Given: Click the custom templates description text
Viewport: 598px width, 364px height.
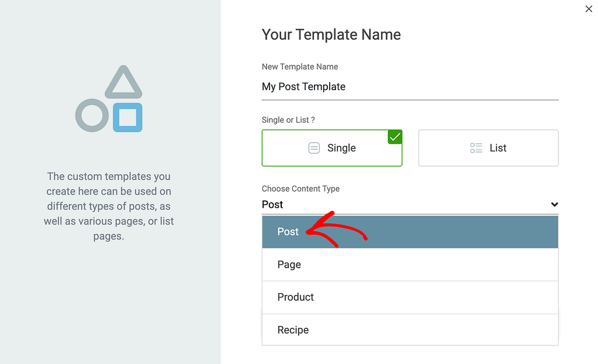Looking at the screenshot, I should tap(109, 206).
